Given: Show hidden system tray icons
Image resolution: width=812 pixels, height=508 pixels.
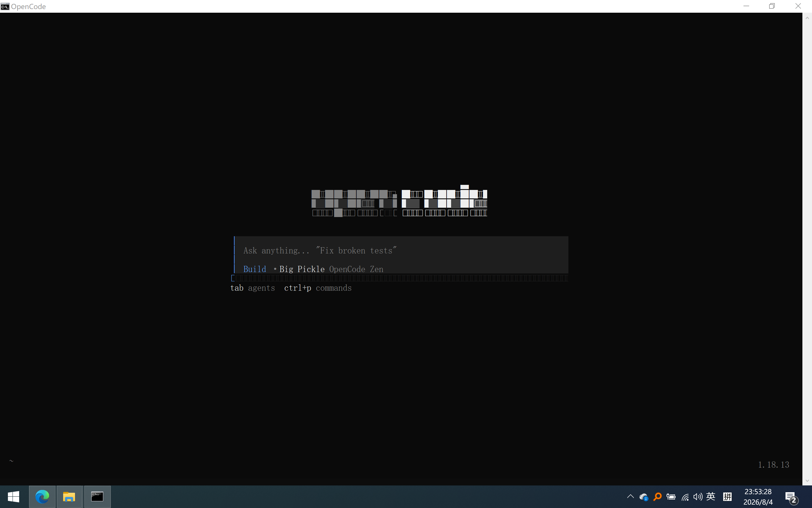Looking at the screenshot, I should point(630,496).
